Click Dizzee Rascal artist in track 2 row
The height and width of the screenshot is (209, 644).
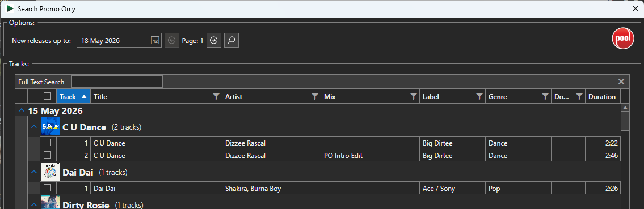tap(271, 156)
